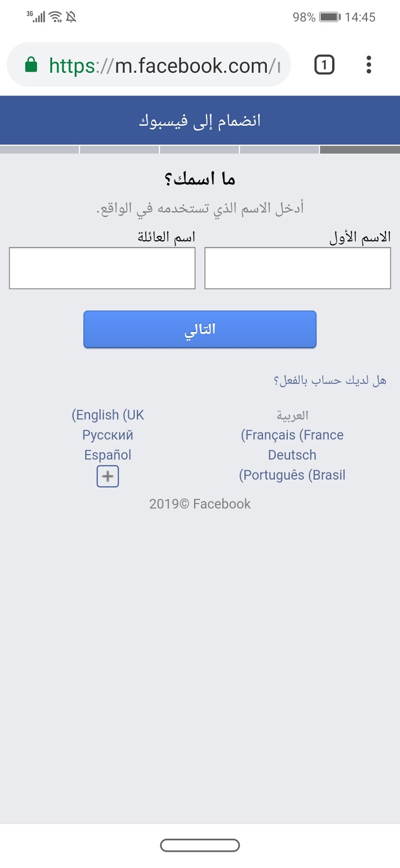Switch language to Deutsch
Viewport: 400px width, 868px height.
292,455
